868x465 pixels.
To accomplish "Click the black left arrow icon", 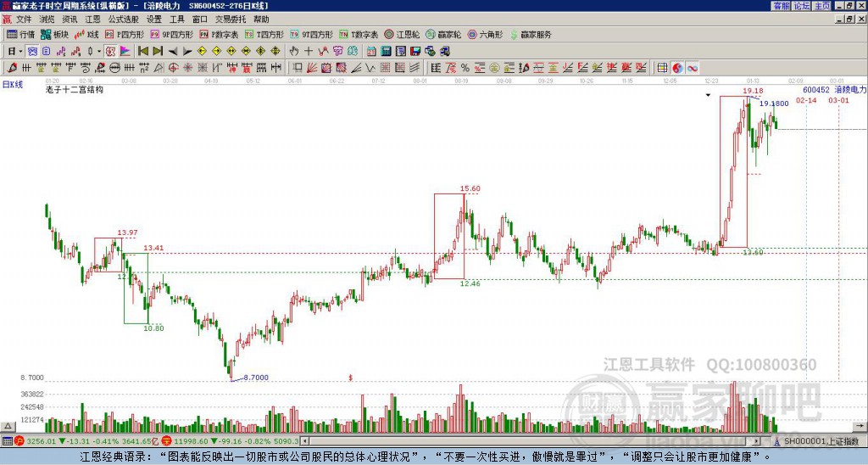I will pos(173,52).
